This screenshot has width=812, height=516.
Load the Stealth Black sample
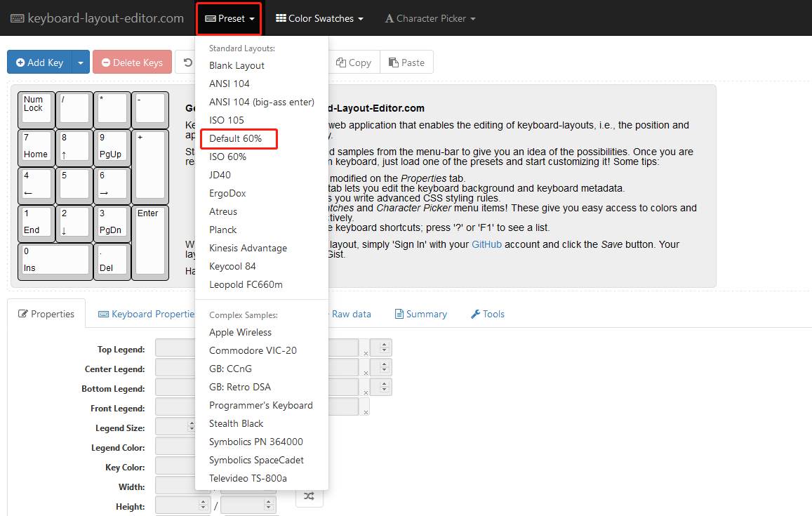click(x=236, y=423)
